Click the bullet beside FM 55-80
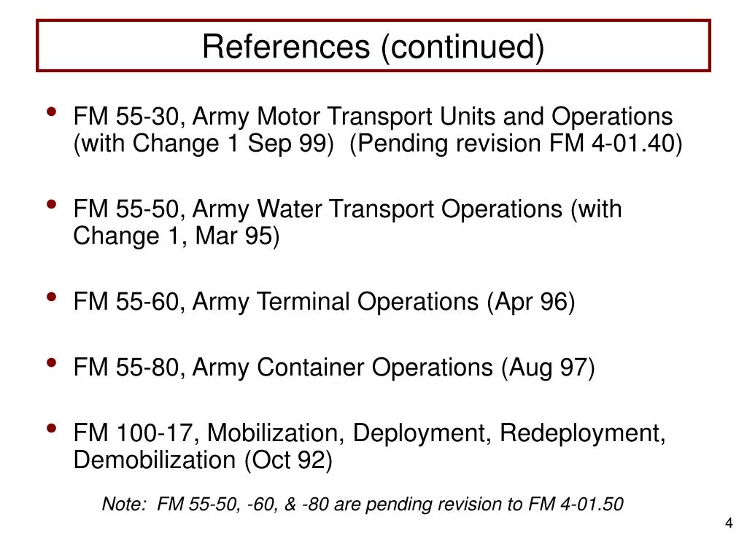 52,362
